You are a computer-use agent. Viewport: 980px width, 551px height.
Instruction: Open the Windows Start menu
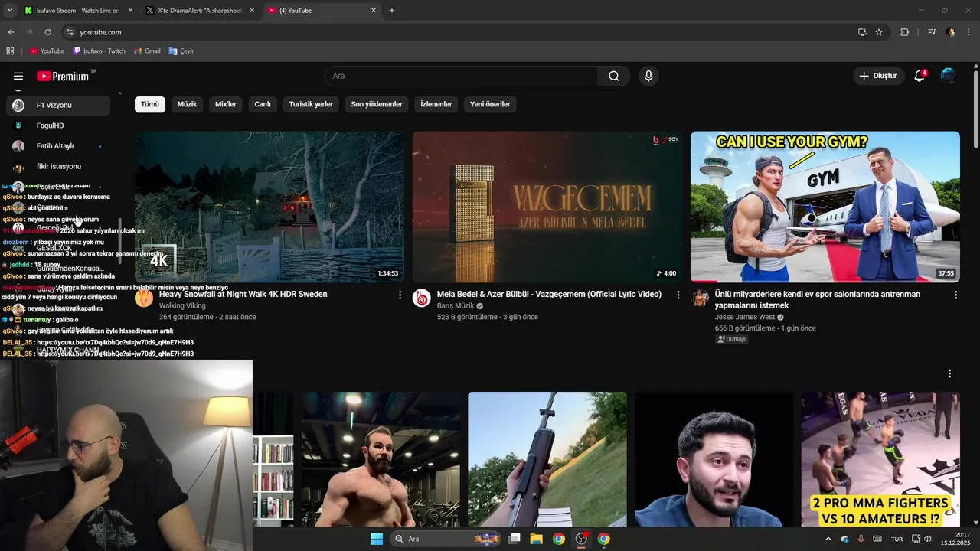377,539
